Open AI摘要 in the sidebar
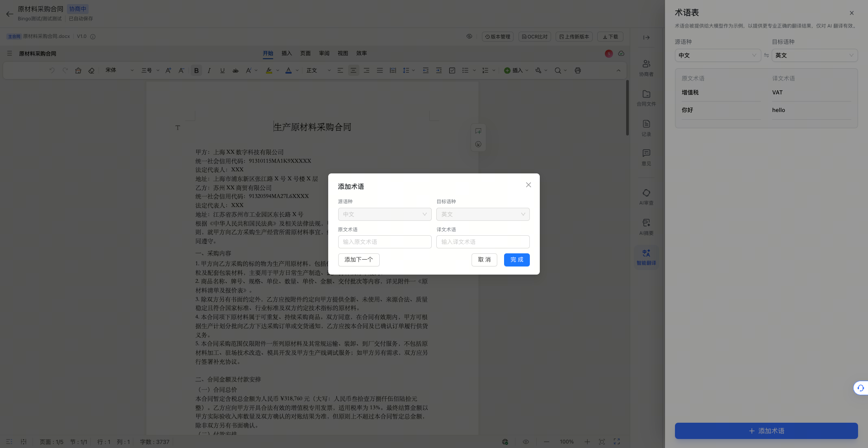868x448 pixels. tap(646, 227)
